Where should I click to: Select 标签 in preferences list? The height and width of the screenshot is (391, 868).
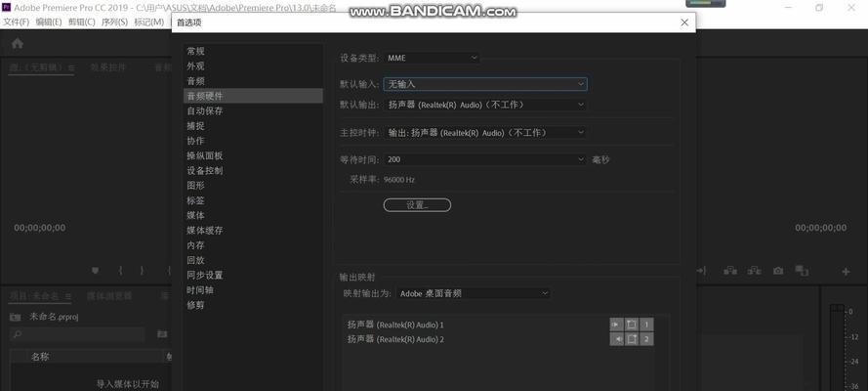click(x=253, y=200)
